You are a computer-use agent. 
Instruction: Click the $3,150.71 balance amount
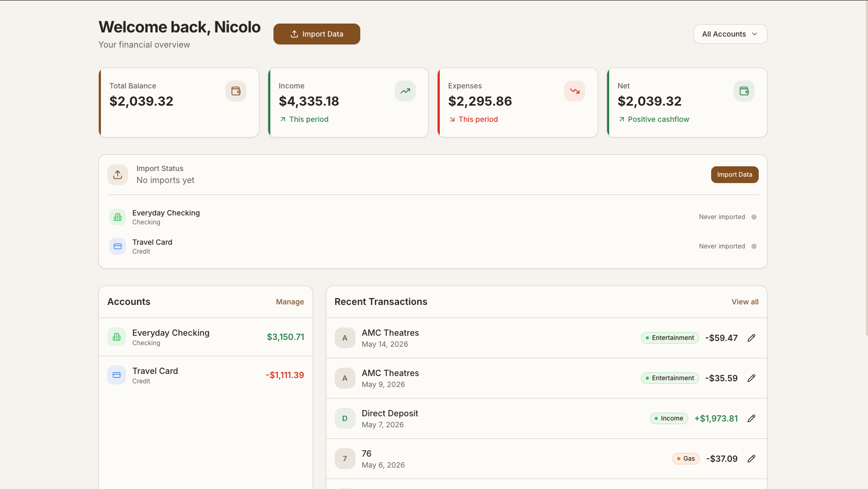(x=285, y=337)
